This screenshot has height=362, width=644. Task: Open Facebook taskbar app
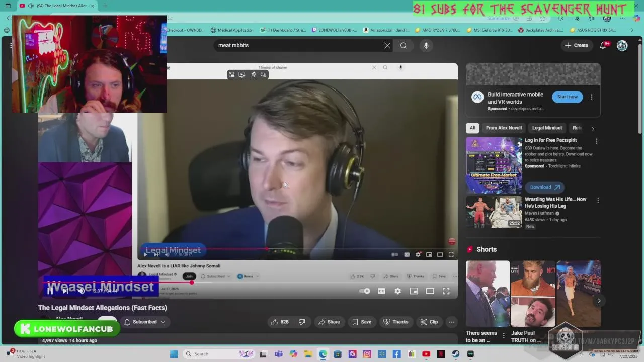click(x=397, y=354)
